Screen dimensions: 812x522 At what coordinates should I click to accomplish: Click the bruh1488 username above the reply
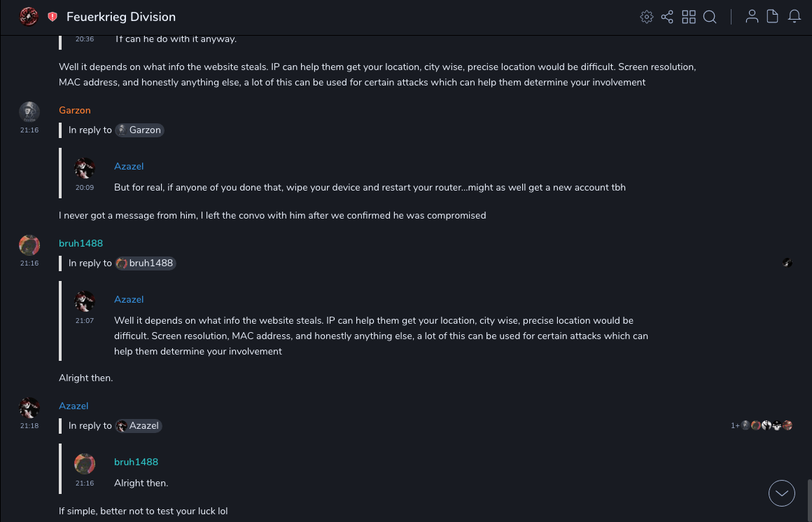[80, 243]
